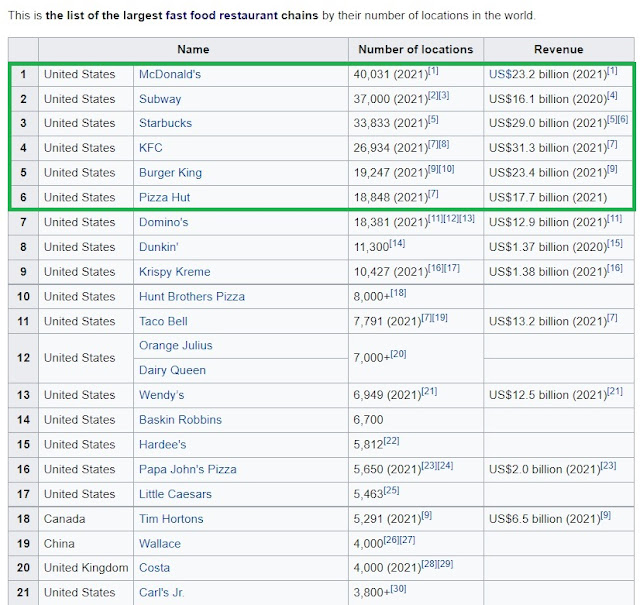
Task: Select the '5,291 (2021)' locations cell
Action: click(416, 519)
